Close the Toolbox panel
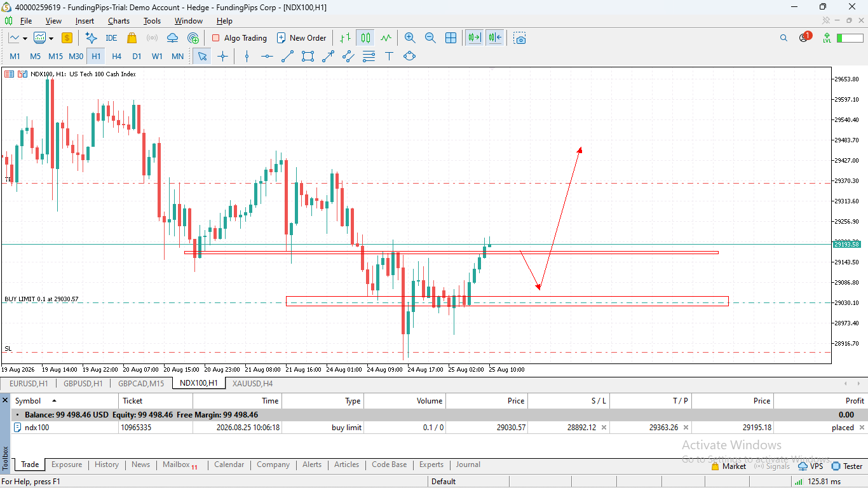 [x=5, y=400]
